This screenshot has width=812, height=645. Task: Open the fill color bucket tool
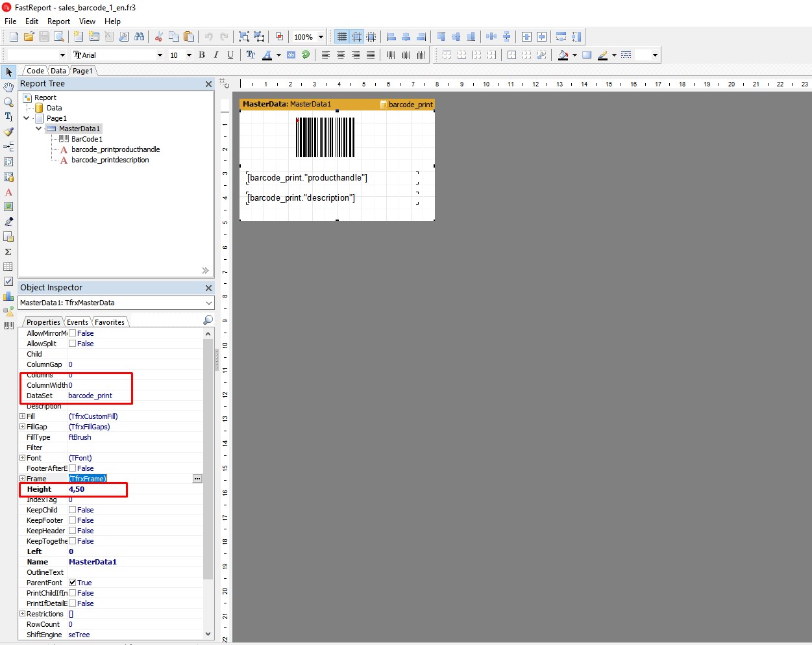tap(563, 55)
